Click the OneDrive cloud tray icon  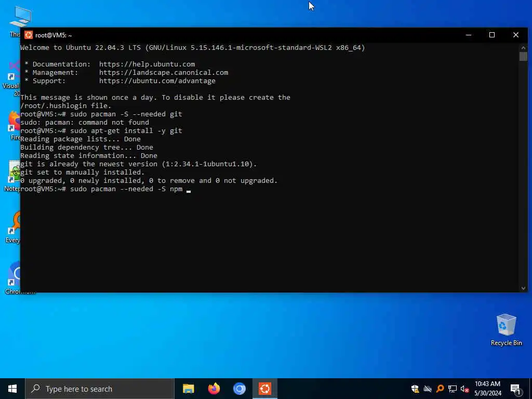coord(428,389)
